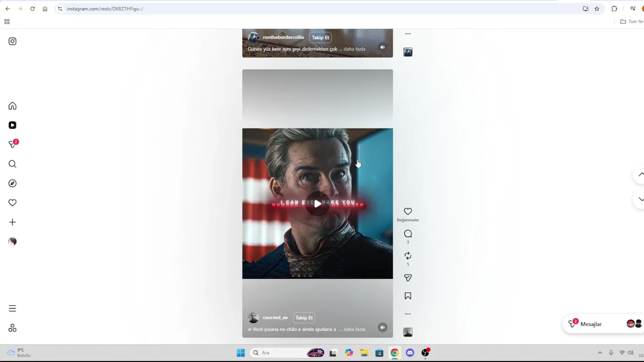Open rontheordercollie profile picture
The image size is (644, 362).
click(254, 38)
